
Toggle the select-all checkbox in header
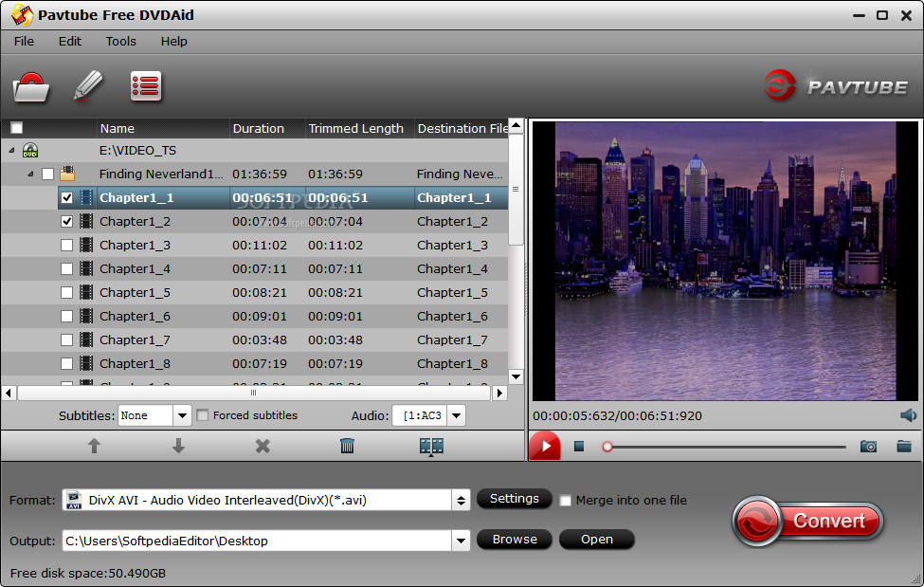pyautogui.click(x=17, y=128)
